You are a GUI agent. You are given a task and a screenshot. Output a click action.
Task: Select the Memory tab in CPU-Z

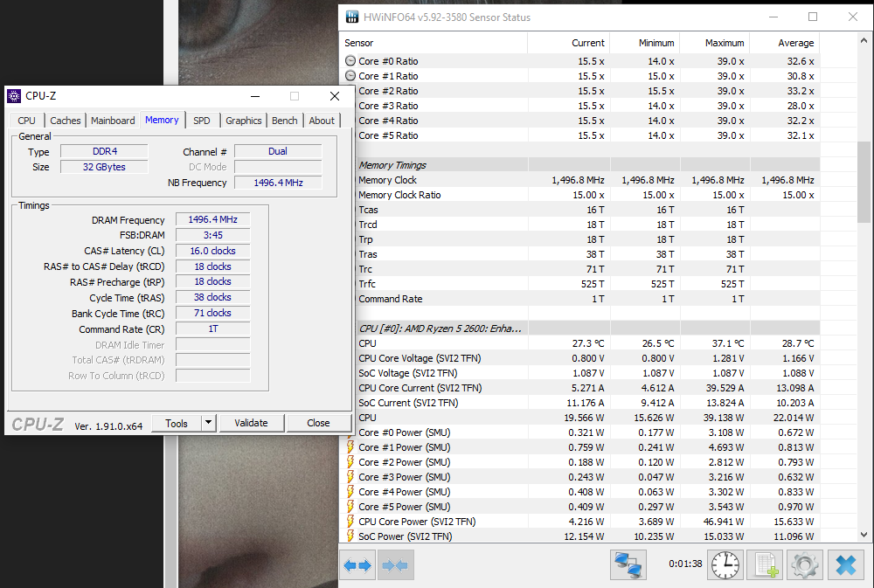[x=162, y=120]
